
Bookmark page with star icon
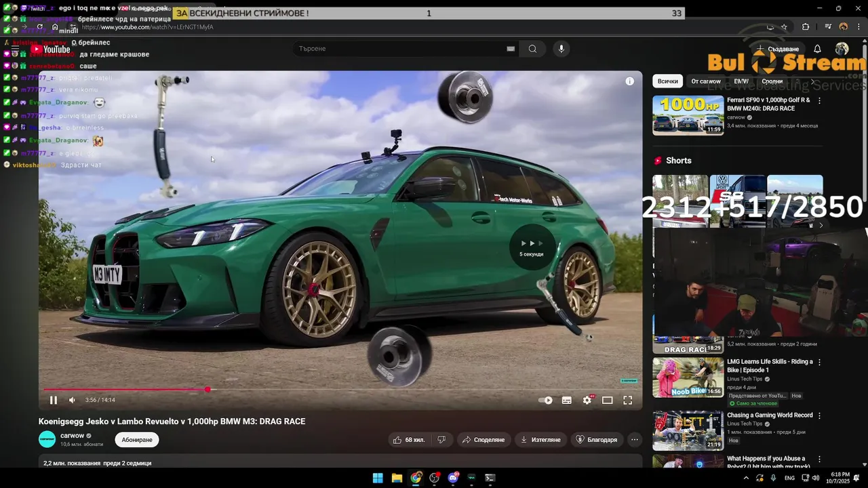(784, 26)
